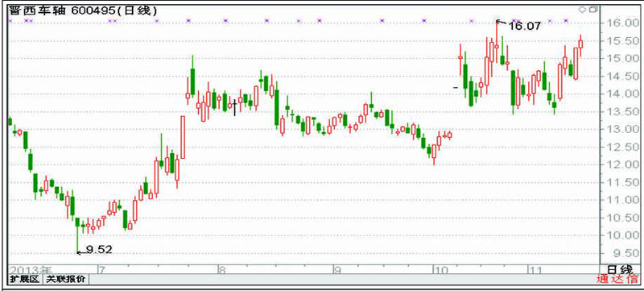Select the month 11 marker on the time axis
Screen dimensions: 644x291
[x=535, y=270]
